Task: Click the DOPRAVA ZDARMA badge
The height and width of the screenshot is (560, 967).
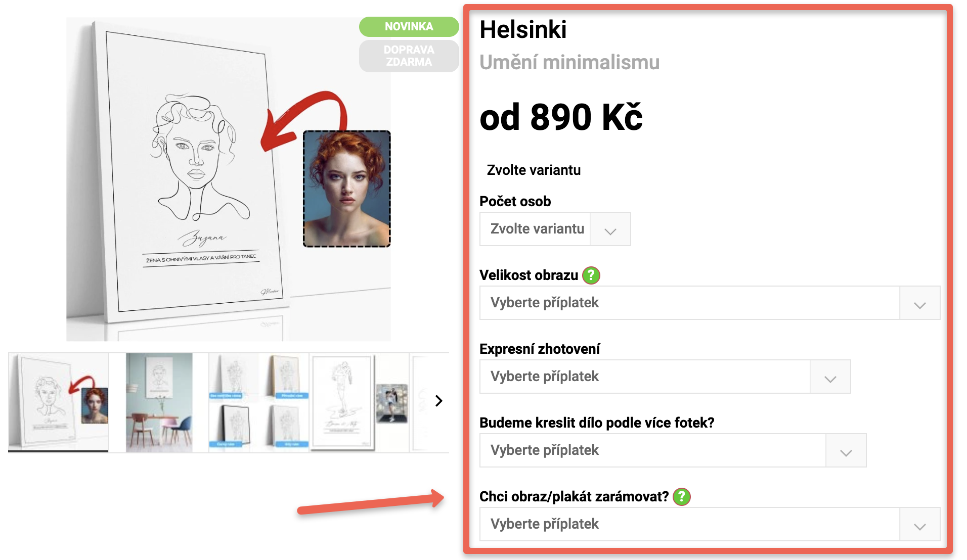Action: pyautogui.click(x=409, y=56)
